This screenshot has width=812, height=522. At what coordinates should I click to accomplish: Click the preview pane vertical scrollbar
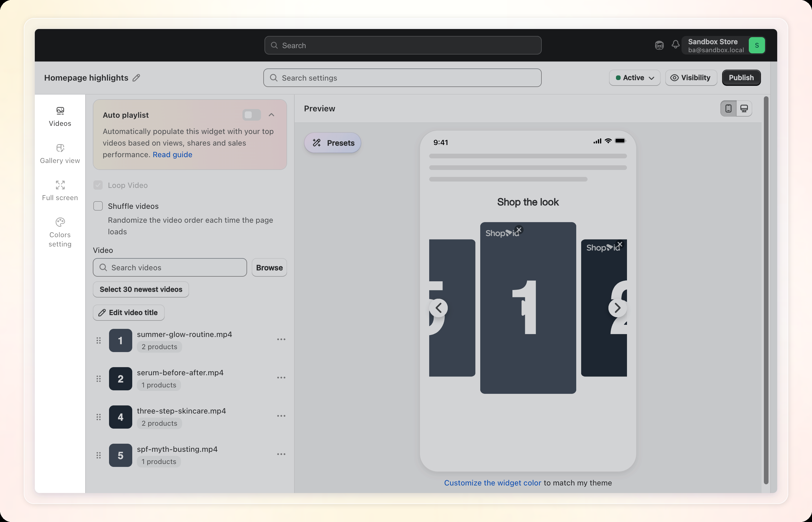click(x=766, y=290)
